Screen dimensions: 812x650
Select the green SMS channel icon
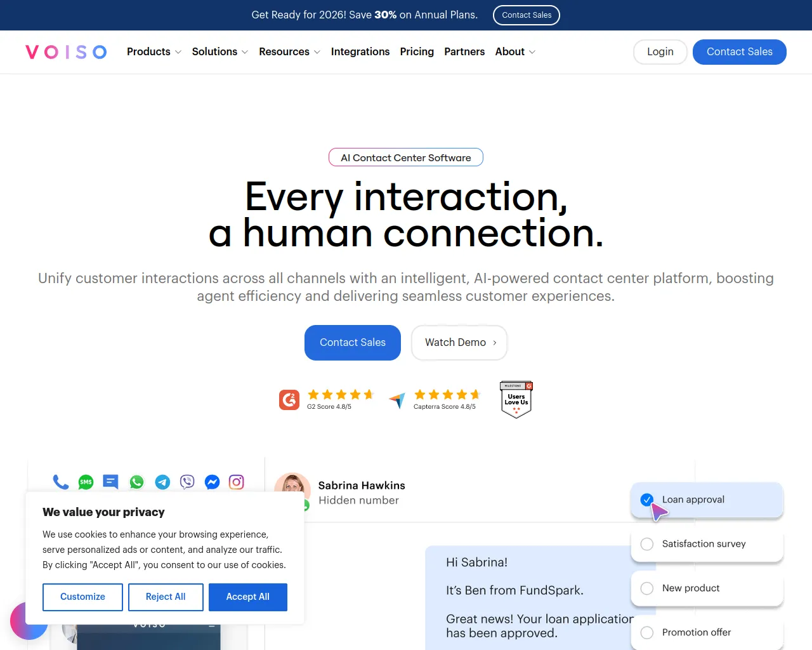click(x=86, y=482)
